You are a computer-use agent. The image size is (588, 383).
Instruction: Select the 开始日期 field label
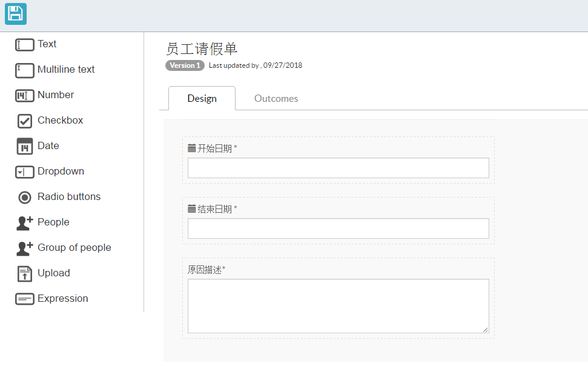click(x=214, y=148)
